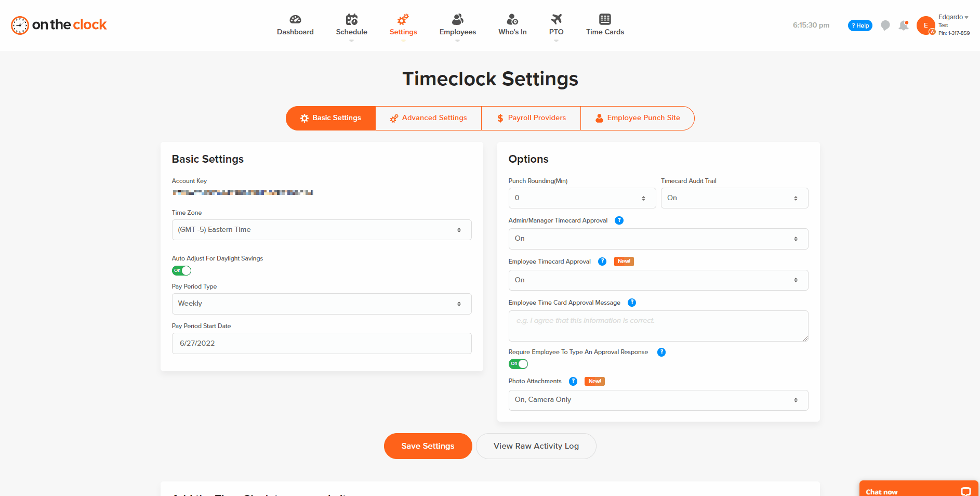This screenshot has height=496, width=980.
Task: Turn off Auto Adjust For Daylight Savings
Action: [181, 270]
